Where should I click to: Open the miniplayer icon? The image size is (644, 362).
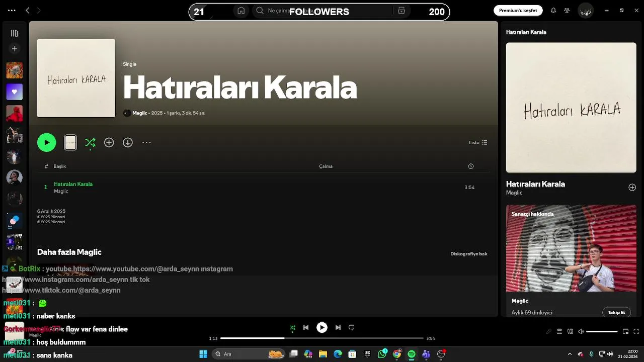(626, 331)
